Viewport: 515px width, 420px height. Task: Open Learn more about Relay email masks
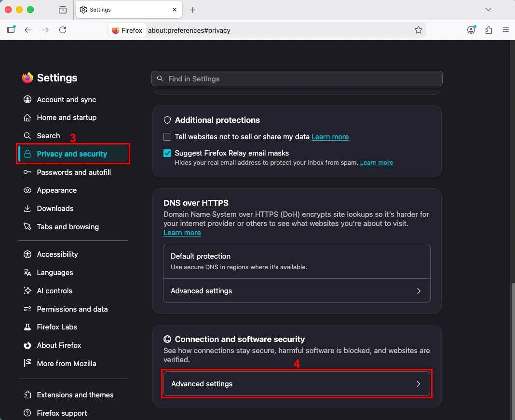click(377, 163)
